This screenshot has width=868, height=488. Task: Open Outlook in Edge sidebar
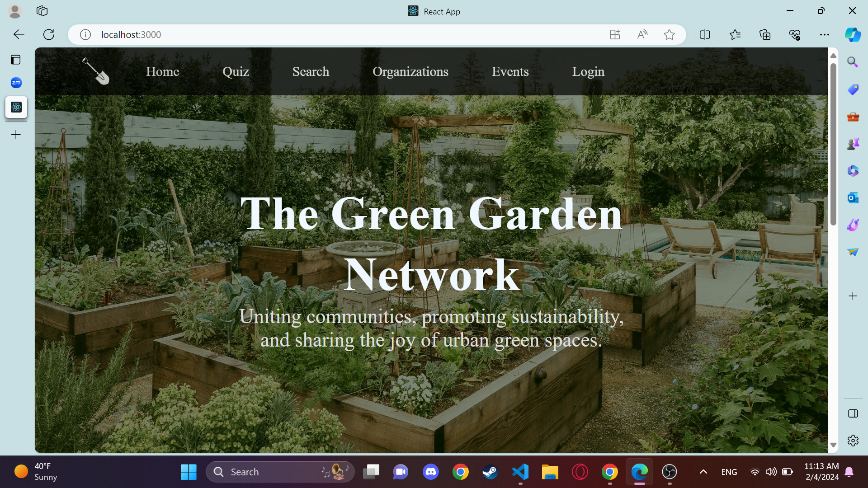pyautogui.click(x=853, y=198)
